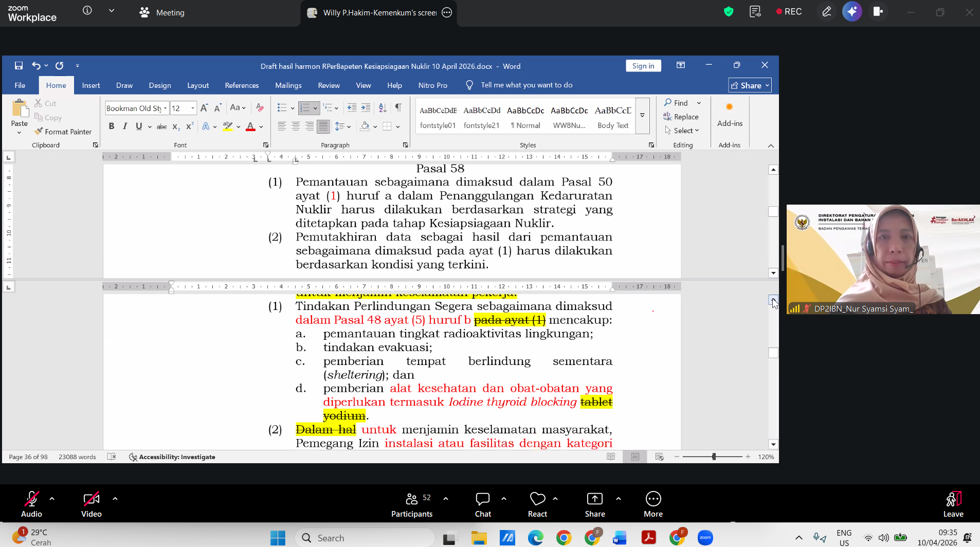
Task: Click the Justify alignment icon
Action: coord(323,126)
